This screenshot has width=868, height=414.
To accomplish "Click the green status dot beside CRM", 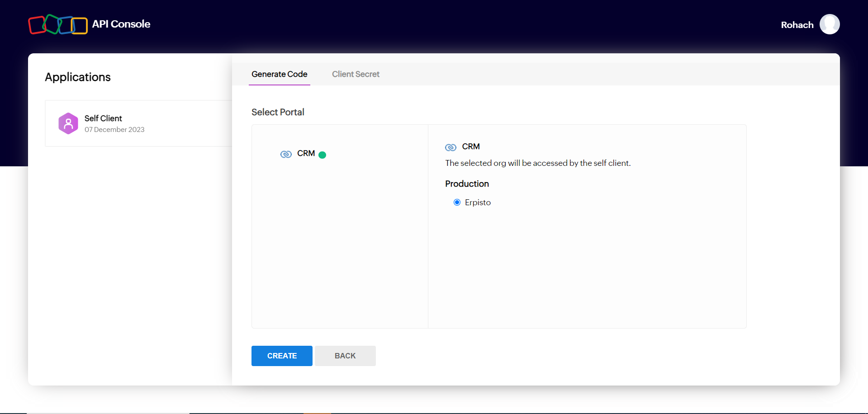I will [323, 155].
